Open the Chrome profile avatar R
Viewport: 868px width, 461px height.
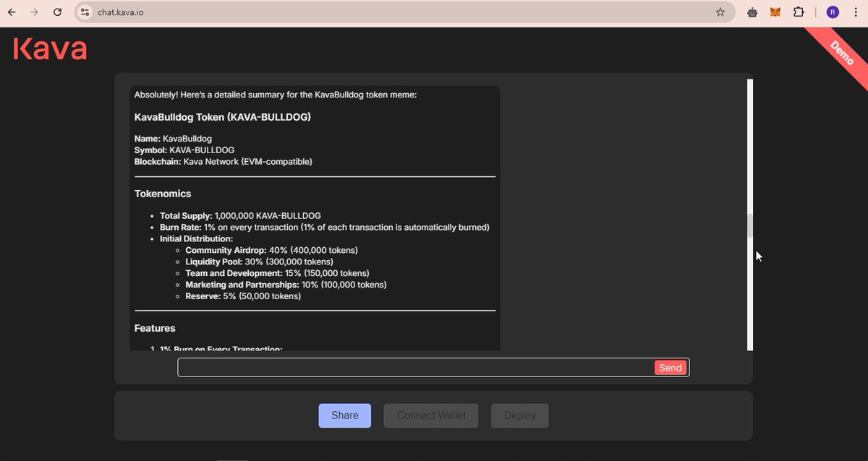[x=833, y=12]
